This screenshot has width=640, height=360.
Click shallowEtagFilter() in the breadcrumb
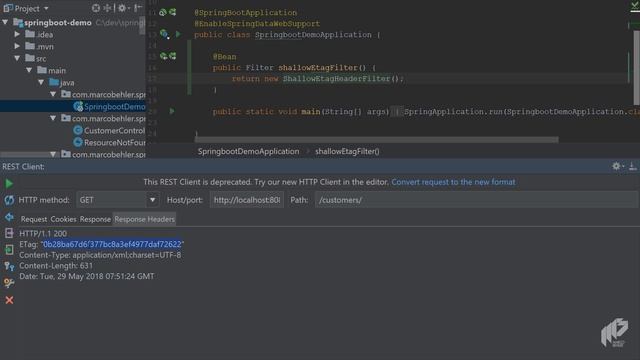(x=347, y=151)
